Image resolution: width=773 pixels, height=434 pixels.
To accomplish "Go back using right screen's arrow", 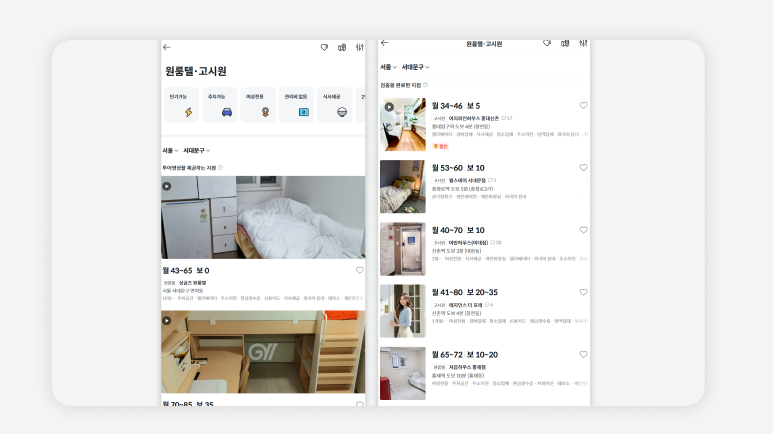I will pos(385,43).
